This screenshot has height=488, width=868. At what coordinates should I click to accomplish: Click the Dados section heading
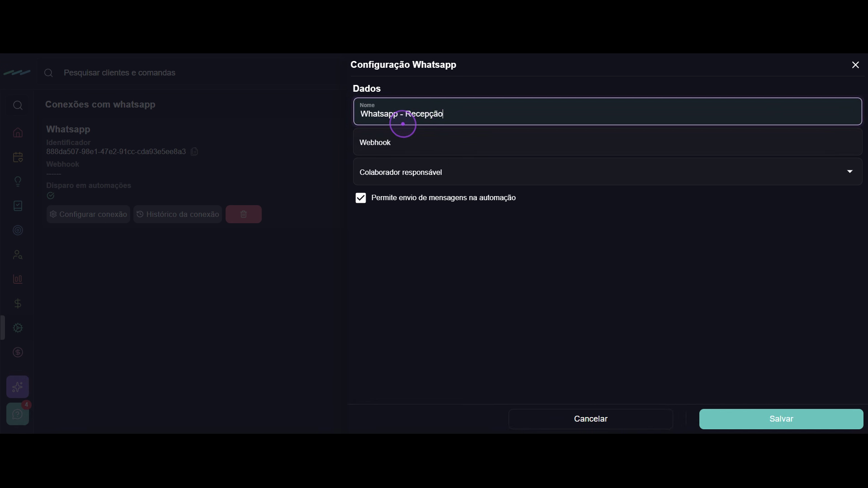367,89
